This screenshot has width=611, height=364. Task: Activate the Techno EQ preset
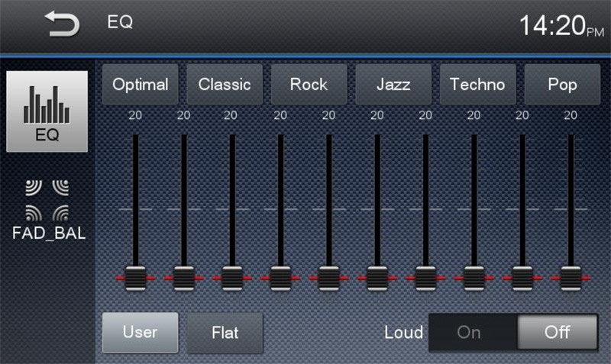point(477,85)
